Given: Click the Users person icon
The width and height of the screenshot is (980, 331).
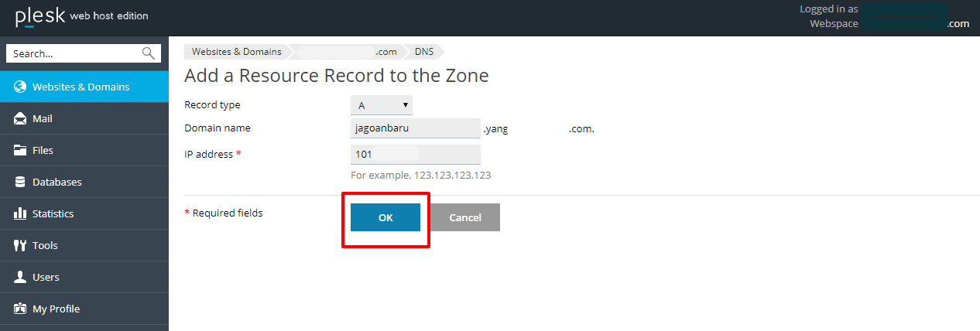Looking at the screenshot, I should (20, 278).
